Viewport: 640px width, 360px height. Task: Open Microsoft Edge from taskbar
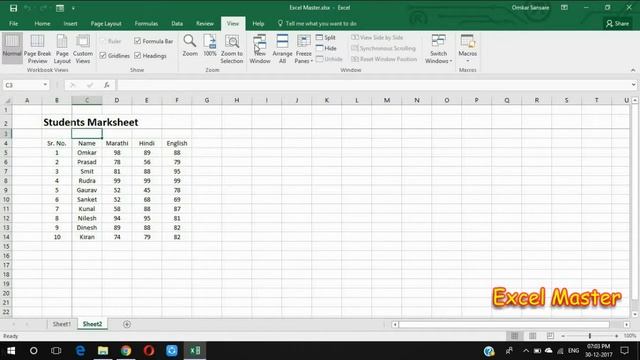point(80,351)
